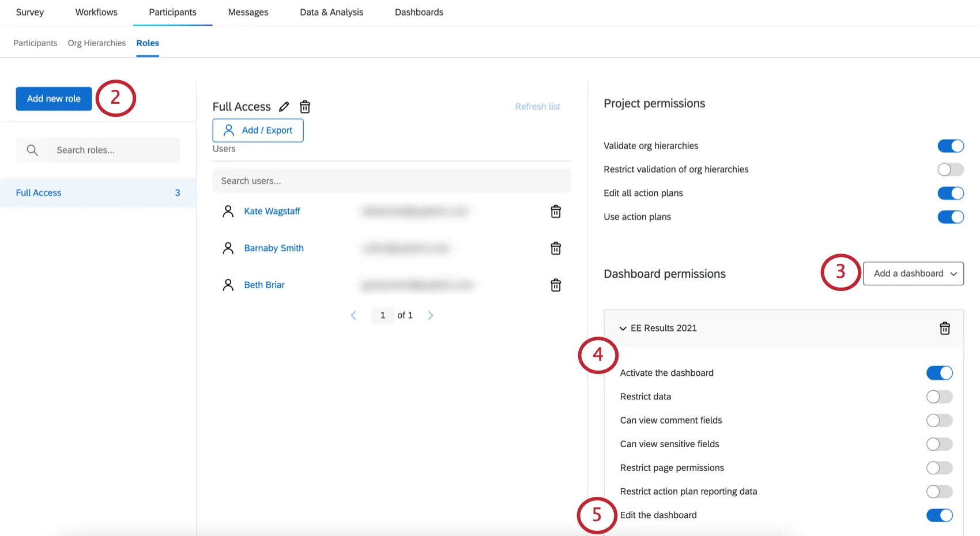
Task: Enable the Restrict data toggle
Action: (x=938, y=397)
